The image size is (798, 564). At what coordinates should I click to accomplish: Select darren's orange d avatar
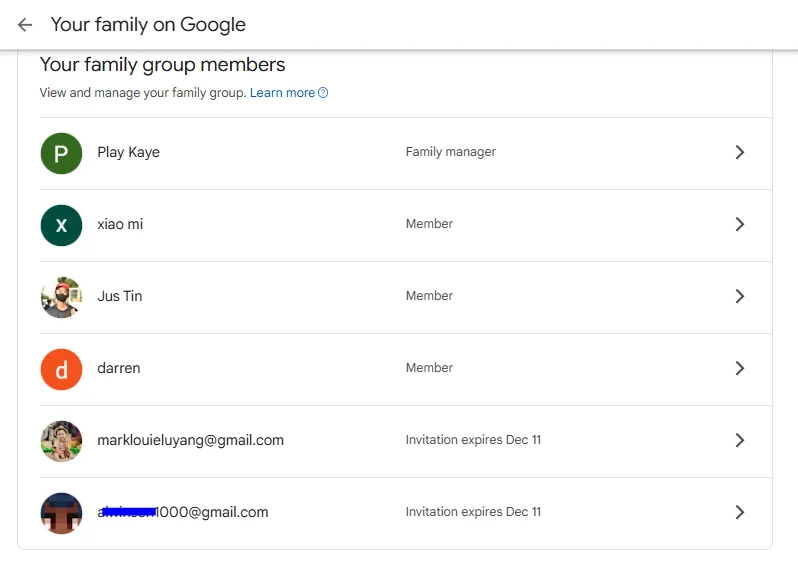(61, 370)
